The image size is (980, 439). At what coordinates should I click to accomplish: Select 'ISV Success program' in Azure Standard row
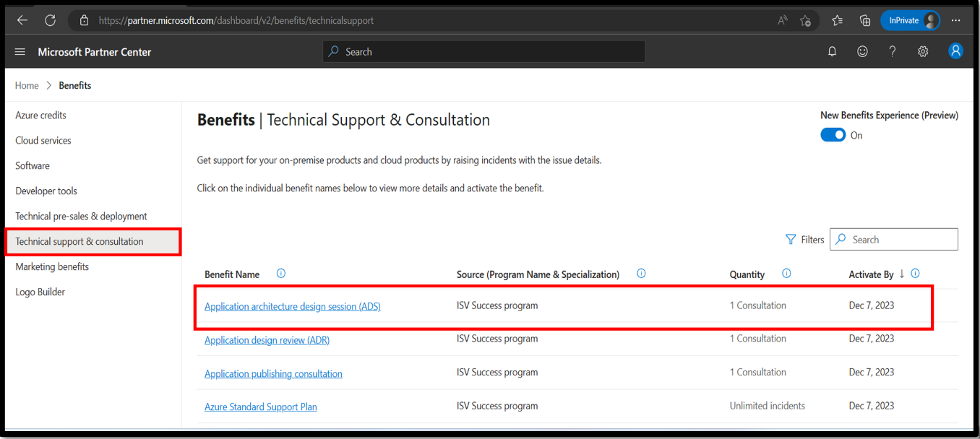[497, 406]
